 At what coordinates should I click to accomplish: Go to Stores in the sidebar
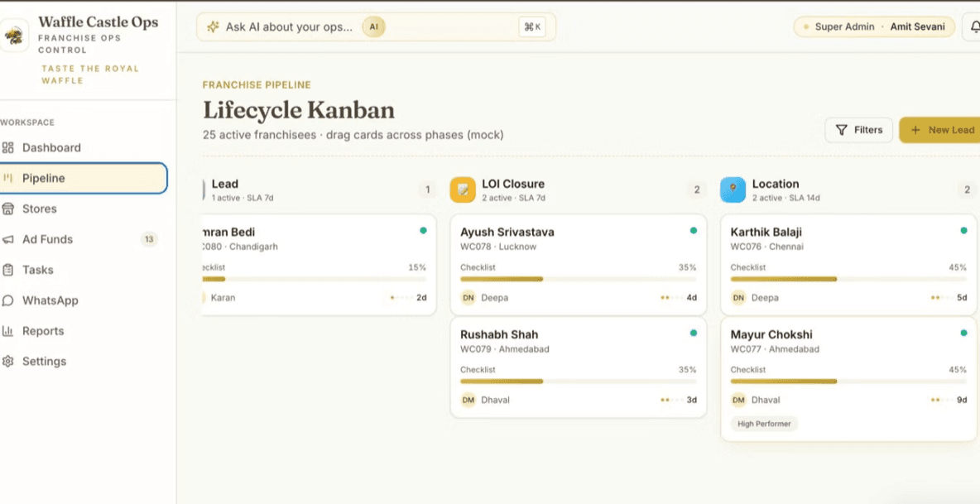84,209
